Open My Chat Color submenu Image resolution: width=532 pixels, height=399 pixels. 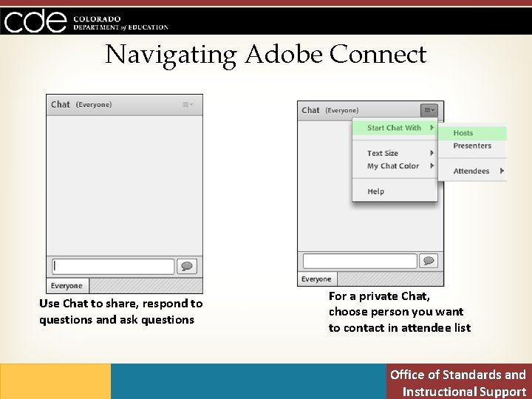[x=395, y=166]
